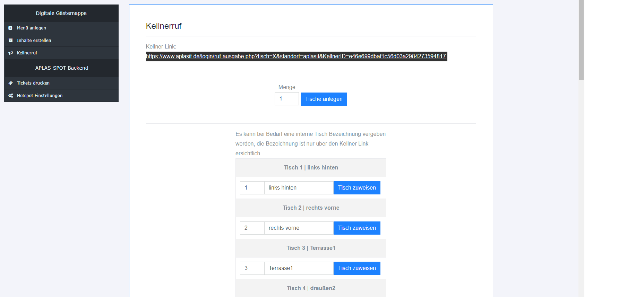Open Hotspot Einstellungen
The height and width of the screenshot is (297, 644).
pyautogui.click(x=61, y=96)
